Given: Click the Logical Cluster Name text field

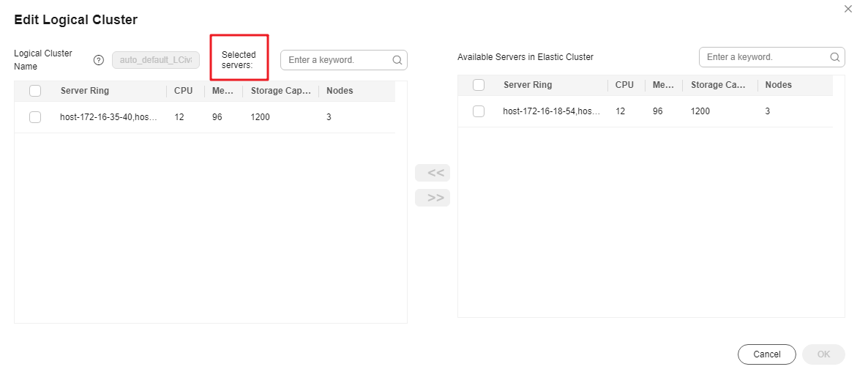Looking at the screenshot, I should click(x=156, y=60).
